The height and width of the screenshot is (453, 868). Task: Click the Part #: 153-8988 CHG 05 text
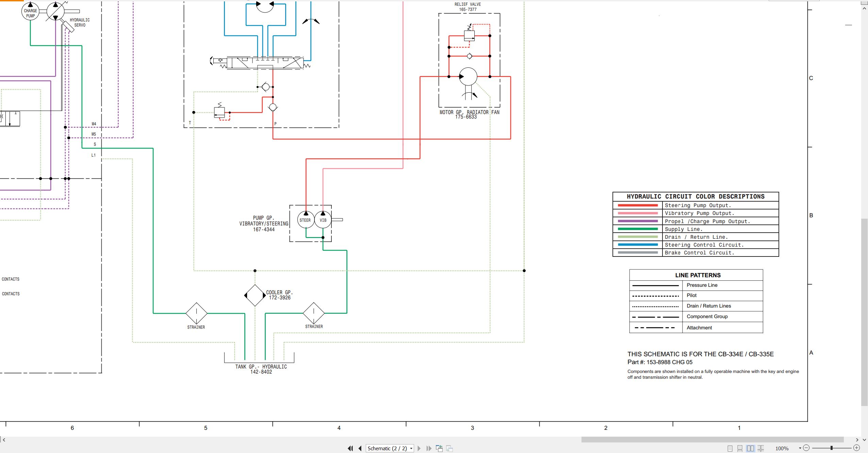coord(660,362)
